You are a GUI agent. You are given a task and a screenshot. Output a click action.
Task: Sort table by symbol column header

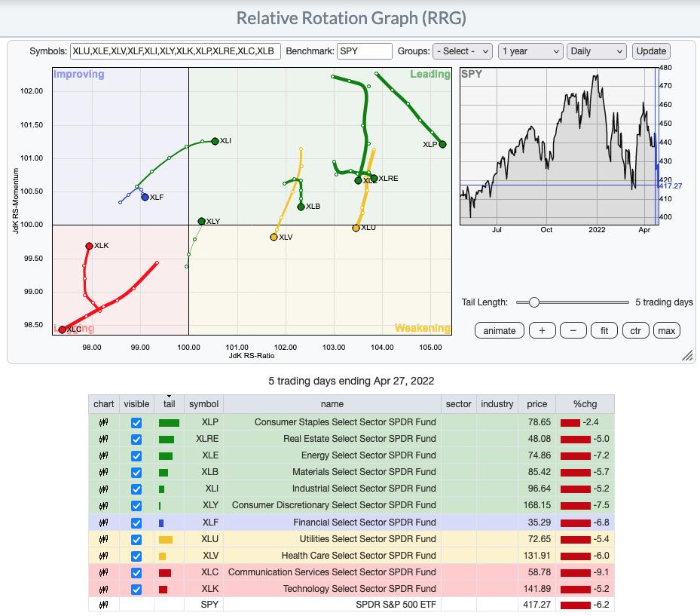click(203, 404)
